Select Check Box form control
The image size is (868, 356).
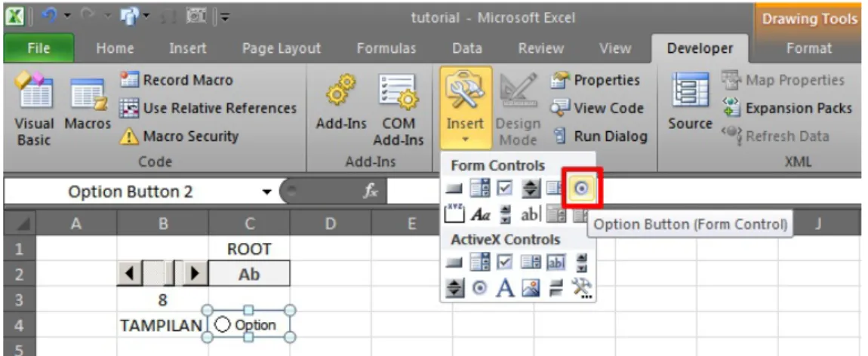pos(503,189)
